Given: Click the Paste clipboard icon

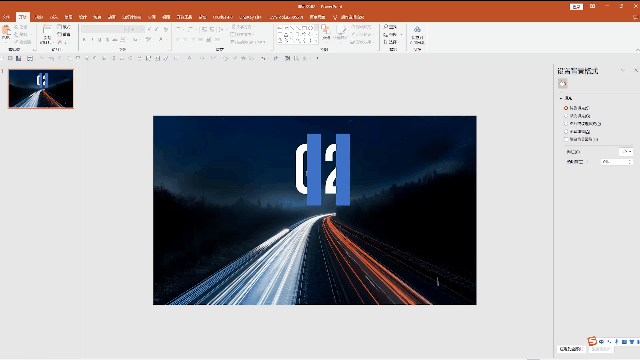Looking at the screenshot, I should point(6,31).
